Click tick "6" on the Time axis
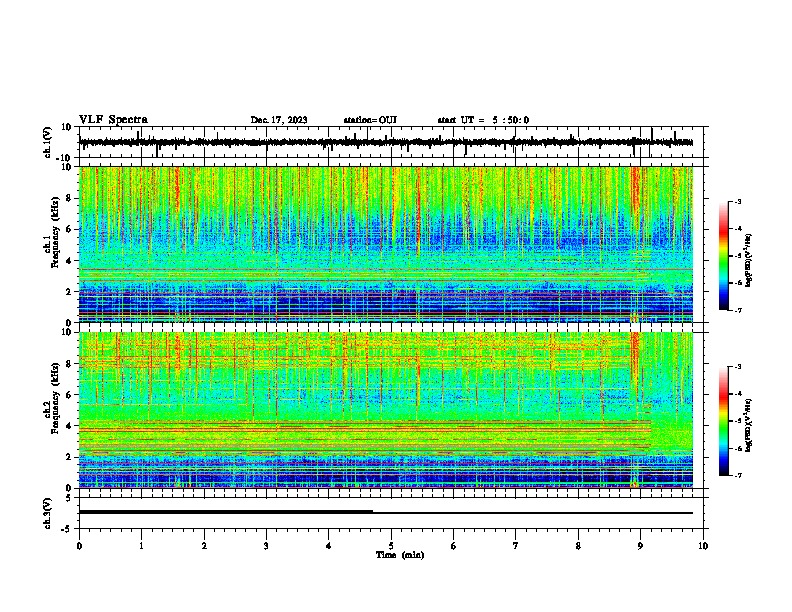792x612 pixels. 454,546
